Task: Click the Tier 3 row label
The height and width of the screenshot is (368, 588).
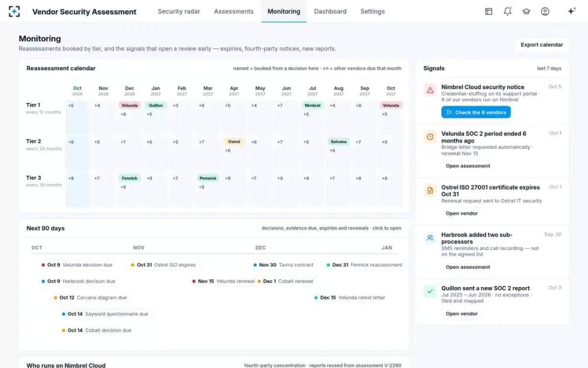Action: coord(33,178)
